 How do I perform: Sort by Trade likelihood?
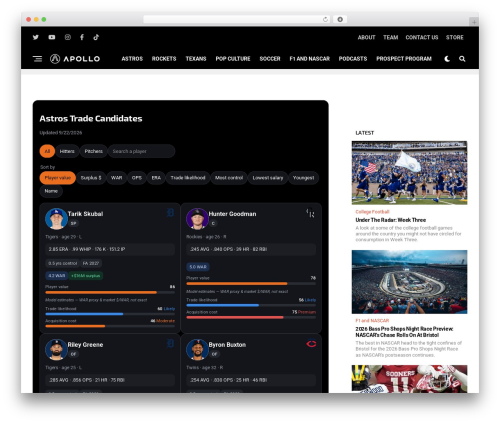point(188,178)
